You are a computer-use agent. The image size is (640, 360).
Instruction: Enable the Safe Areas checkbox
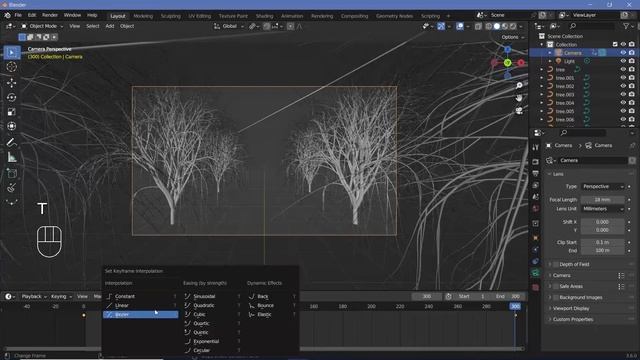click(556, 286)
